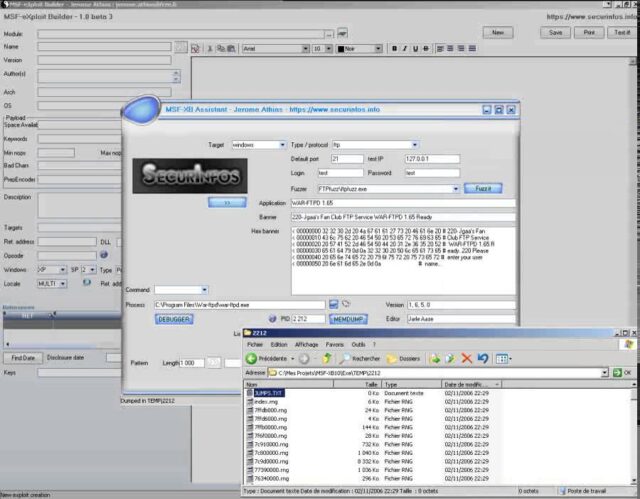This screenshot has height=499, width=640.
Task: Click the Find Date button
Action: (x=23, y=358)
